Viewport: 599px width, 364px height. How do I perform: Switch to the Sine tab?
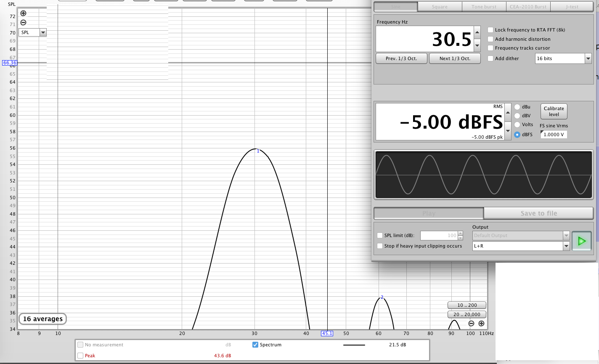[396, 7]
